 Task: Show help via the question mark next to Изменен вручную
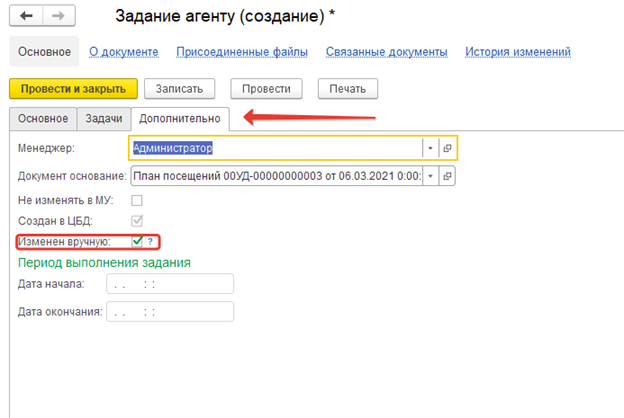click(x=150, y=241)
